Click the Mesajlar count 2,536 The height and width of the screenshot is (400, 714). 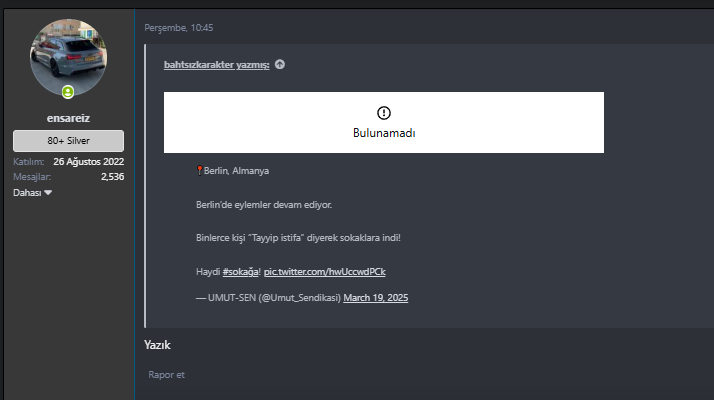pos(112,177)
